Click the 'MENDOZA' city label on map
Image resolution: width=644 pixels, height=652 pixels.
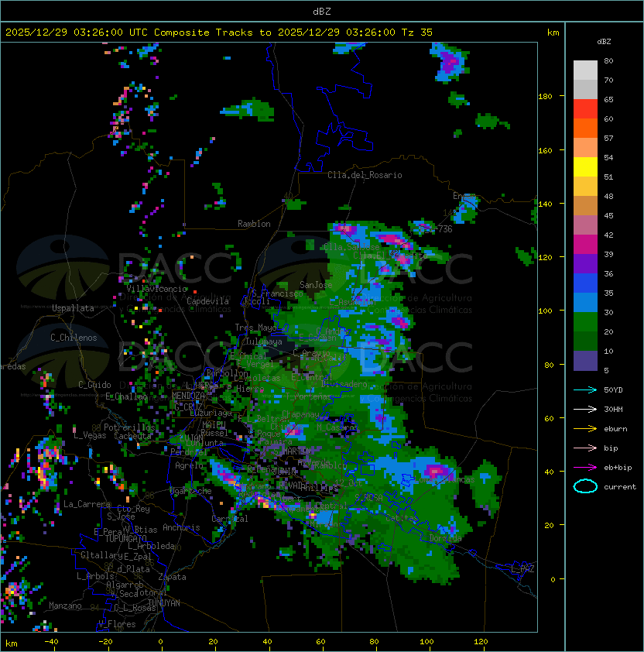(188, 396)
